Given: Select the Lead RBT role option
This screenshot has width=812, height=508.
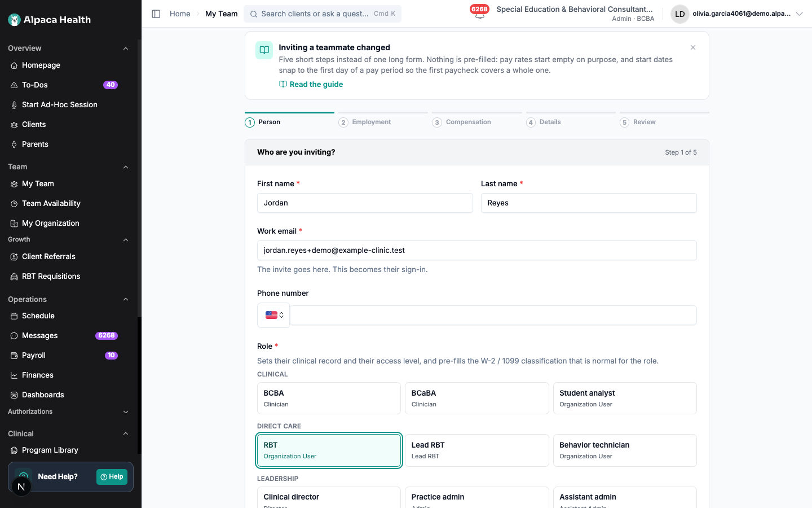Looking at the screenshot, I should coord(476,450).
